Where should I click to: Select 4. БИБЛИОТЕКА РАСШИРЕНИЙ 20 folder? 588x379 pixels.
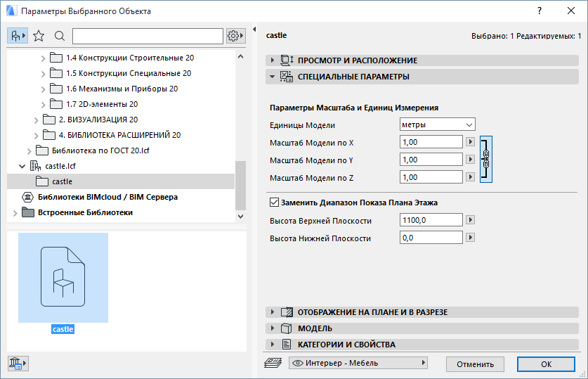(119, 135)
